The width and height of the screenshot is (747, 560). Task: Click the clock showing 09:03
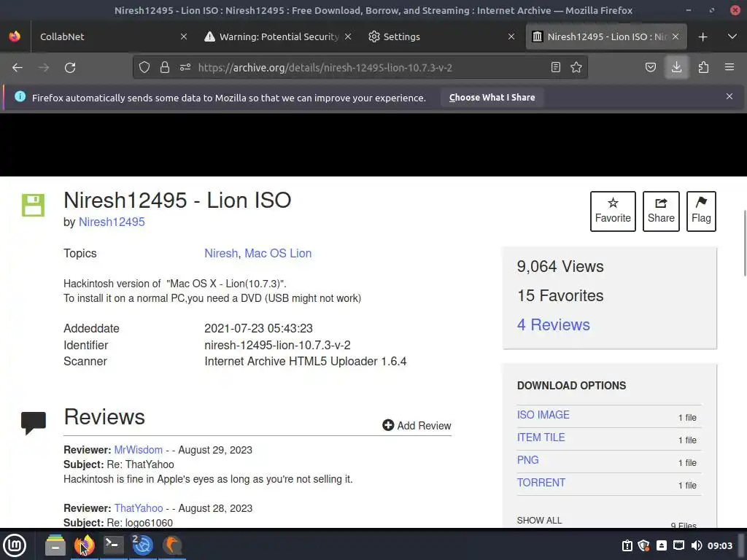tap(720, 545)
